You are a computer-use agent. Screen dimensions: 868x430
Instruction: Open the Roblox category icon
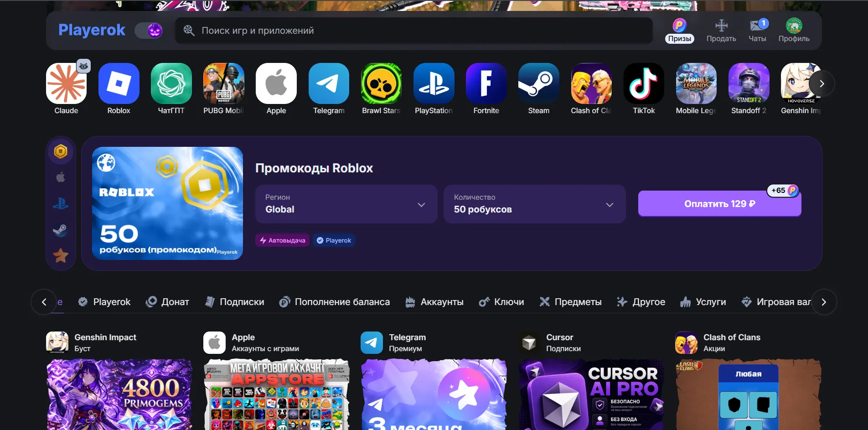pos(119,83)
